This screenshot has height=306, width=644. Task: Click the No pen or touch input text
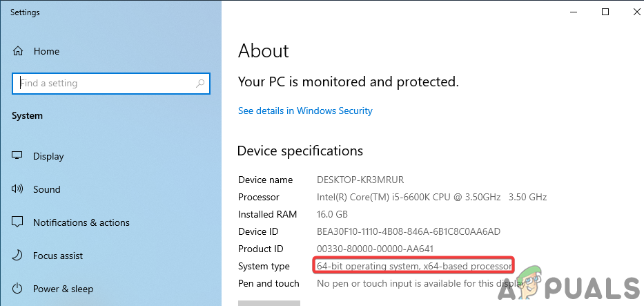pyautogui.click(x=421, y=283)
